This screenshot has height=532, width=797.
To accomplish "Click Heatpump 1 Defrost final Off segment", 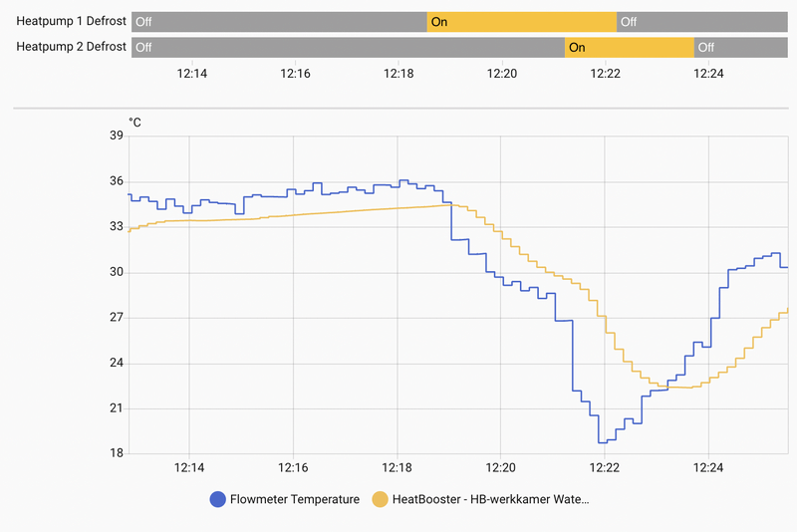I will tap(702, 22).
